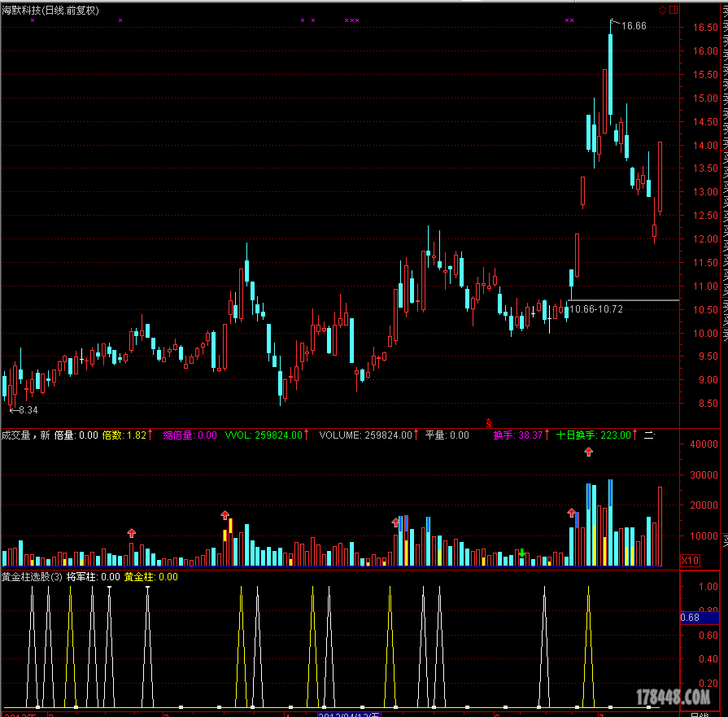
Task: Click the 40000 volume axis label
Action: click(x=704, y=444)
